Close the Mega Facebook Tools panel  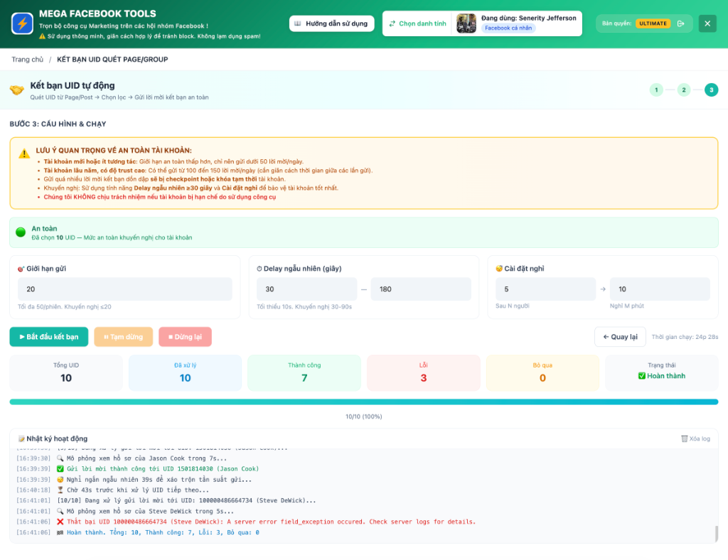coord(707,23)
